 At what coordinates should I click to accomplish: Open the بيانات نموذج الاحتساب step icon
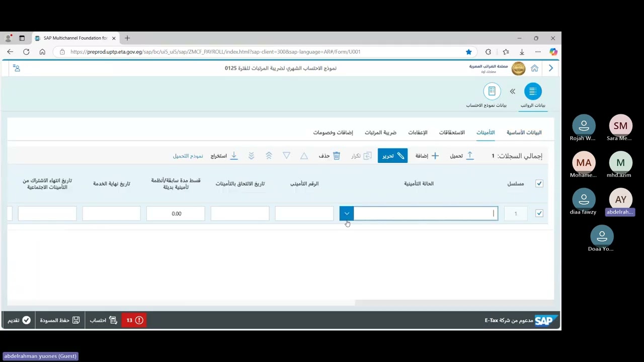(492, 91)
